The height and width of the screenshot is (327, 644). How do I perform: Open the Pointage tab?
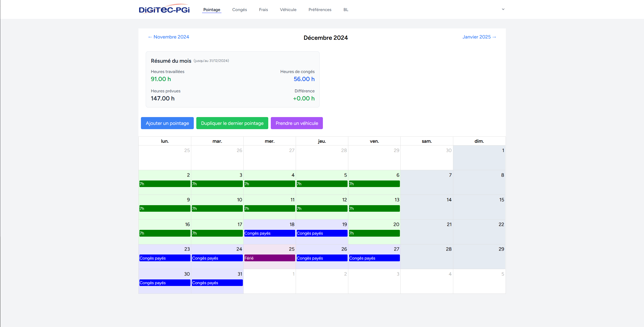pyautogui.click(x=212, y=10)
